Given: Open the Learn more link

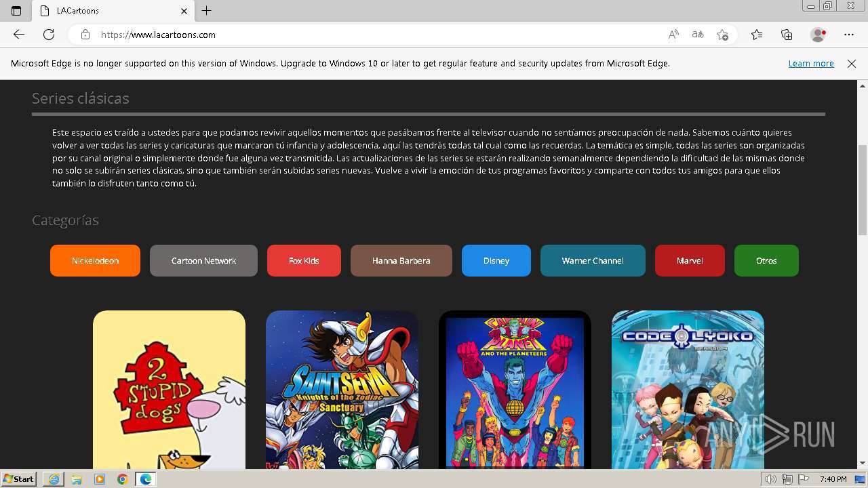Looking at the screenshot, I should 811,64.
